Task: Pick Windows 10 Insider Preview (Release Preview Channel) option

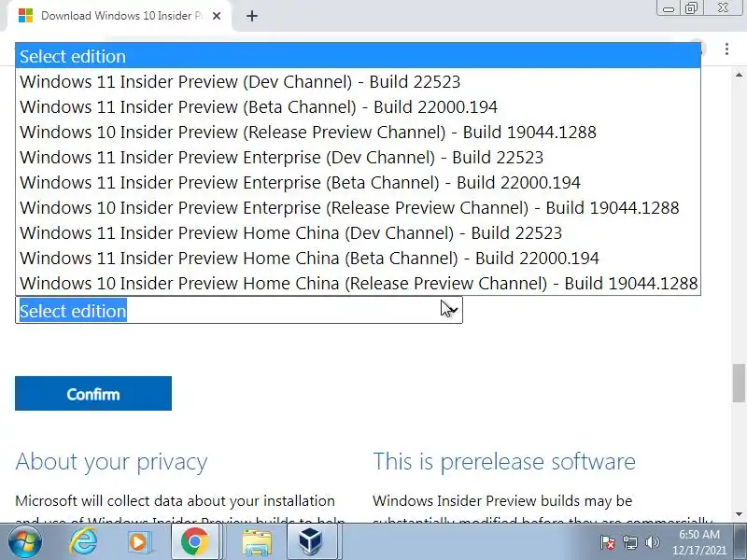Action: [x=358, y=132]
